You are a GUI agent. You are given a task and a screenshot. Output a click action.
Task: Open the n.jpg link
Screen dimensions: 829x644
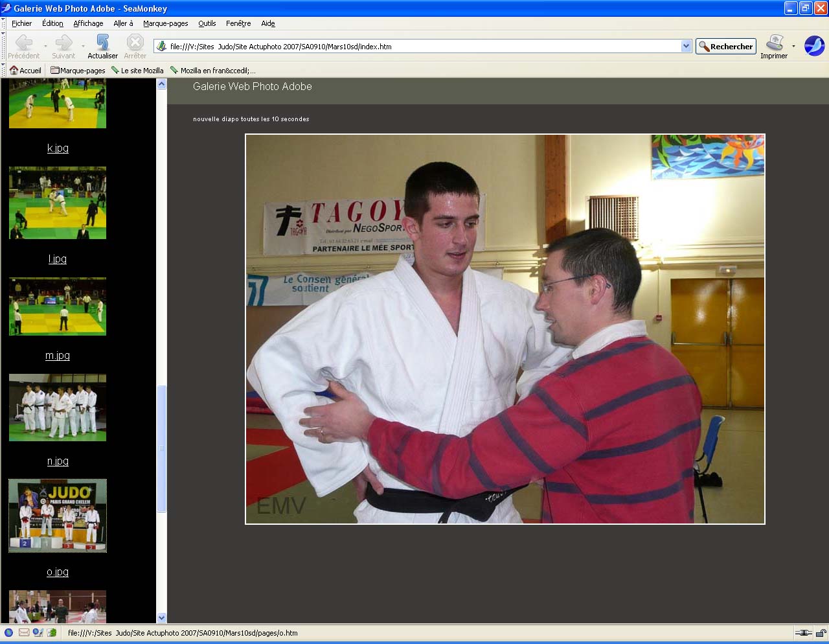(x=58, y=461)
